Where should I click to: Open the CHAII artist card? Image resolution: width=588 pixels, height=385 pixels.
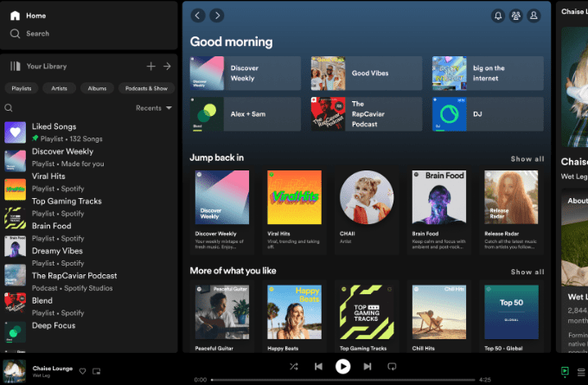367,210
